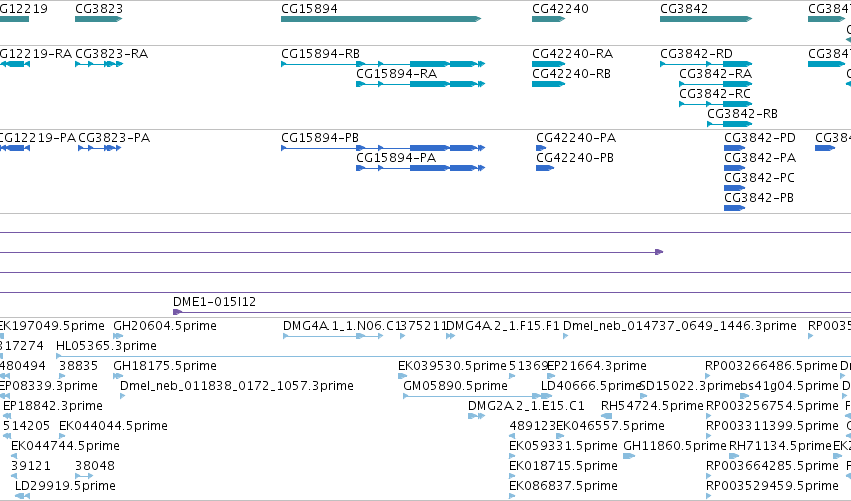Viewport: 851px width, 501px height.
Task: Open protein CG3842-PD
Action: click(x=760, y=138)
